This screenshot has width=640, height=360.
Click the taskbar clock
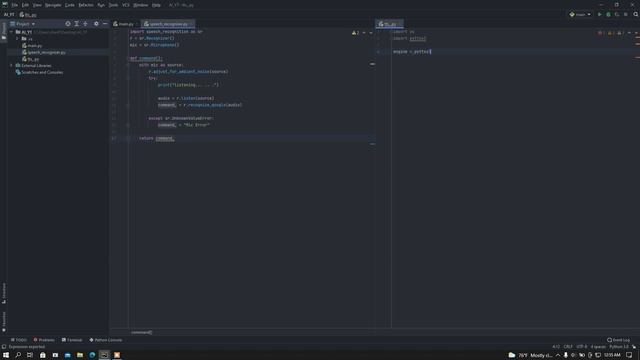pos(612,355)
